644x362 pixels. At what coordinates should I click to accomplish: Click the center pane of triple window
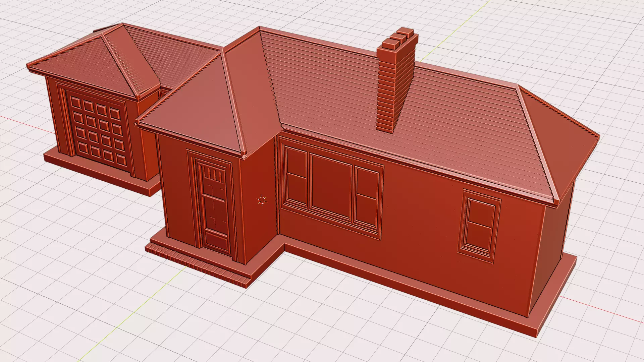tap(331, 185)
